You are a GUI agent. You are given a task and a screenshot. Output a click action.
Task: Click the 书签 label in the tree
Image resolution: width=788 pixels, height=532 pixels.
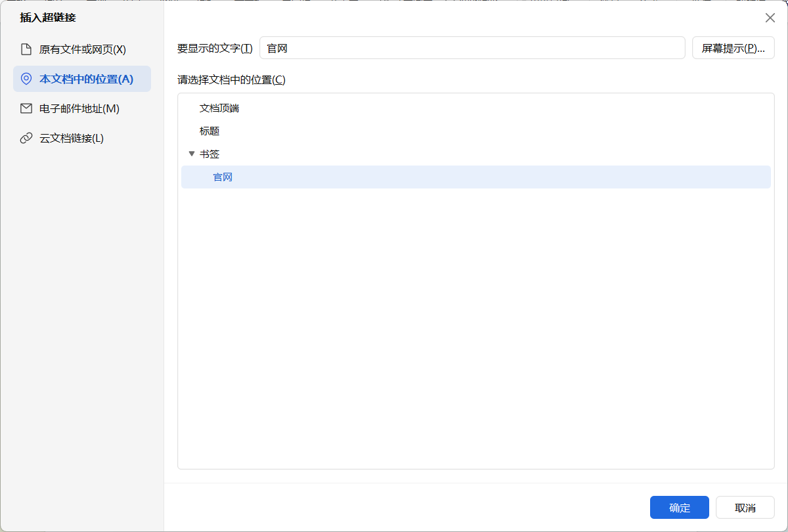211,154
